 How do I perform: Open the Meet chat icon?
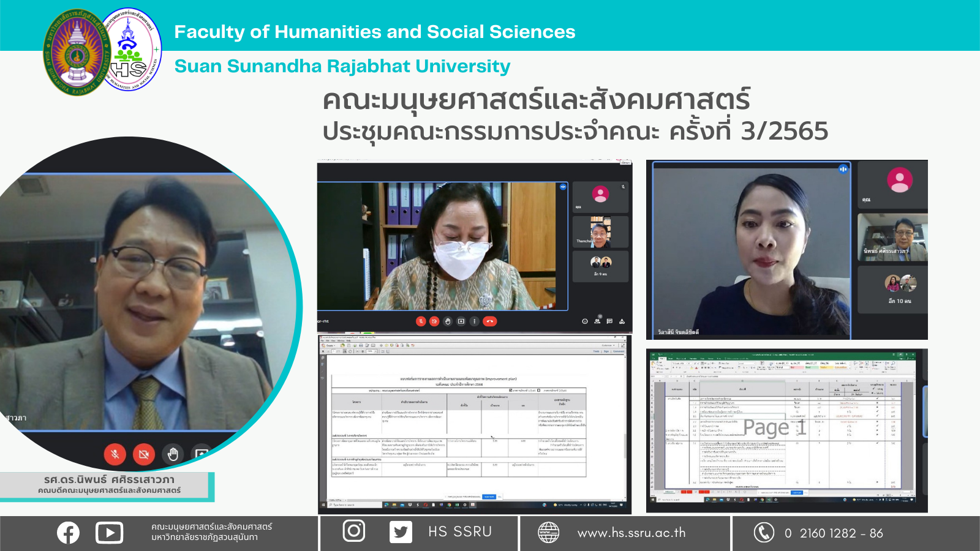coord(609,321)
